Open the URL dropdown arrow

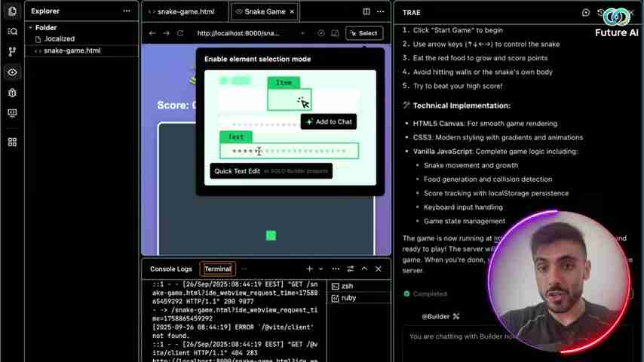(x=302, y=33)
